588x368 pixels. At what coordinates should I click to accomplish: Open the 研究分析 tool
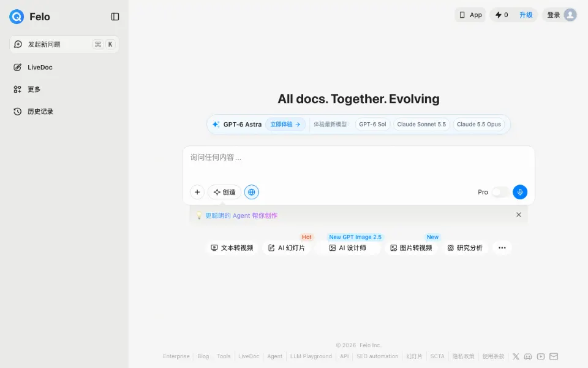[465, 248]
